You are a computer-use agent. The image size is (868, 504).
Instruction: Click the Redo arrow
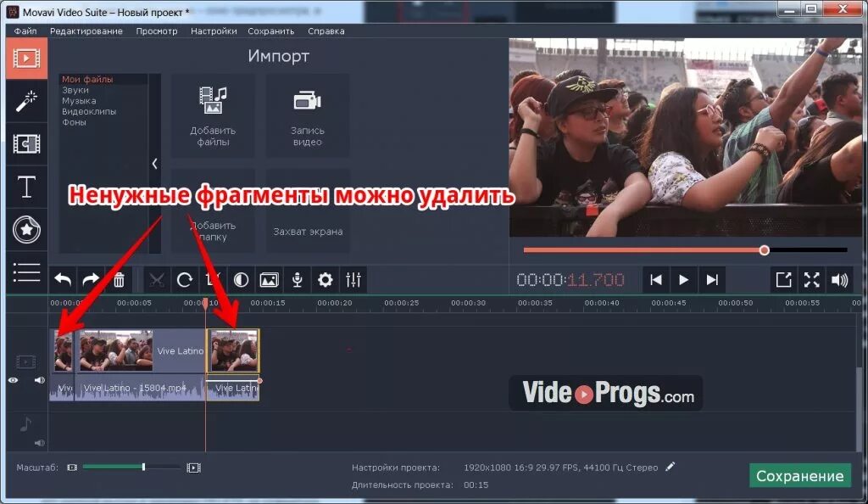90,280
